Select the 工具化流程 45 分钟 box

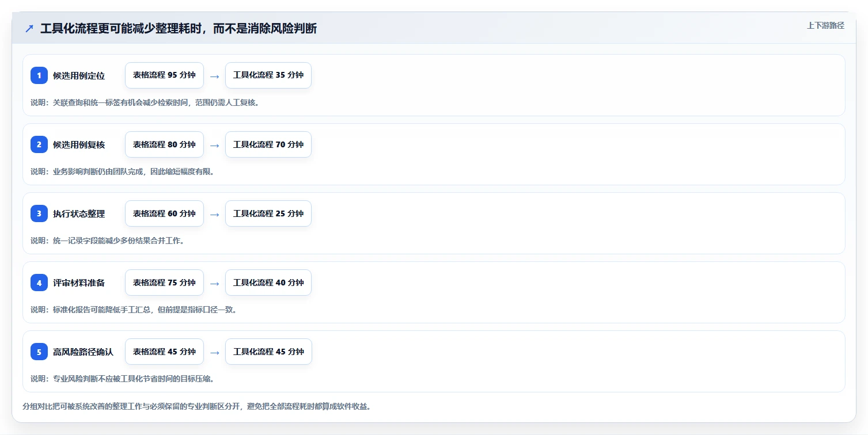pyautogui.click(x=268, y=352)
